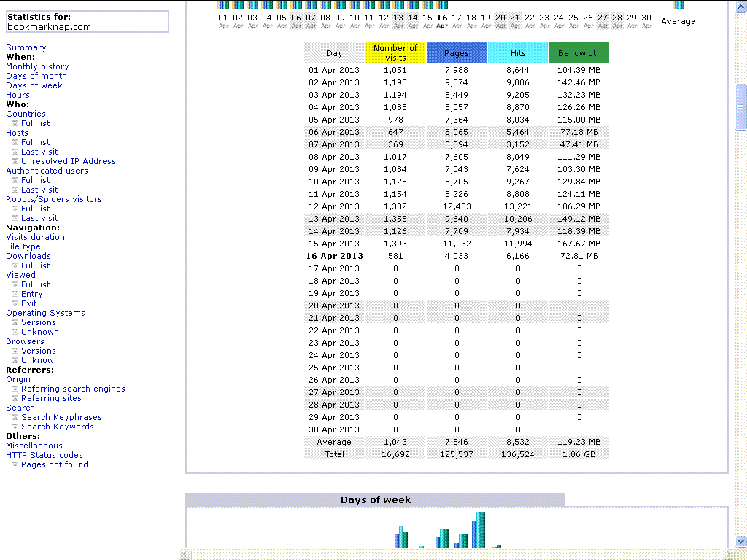
Task: Click the bold '16 Apr 2013' table row date
Action: tap(334, 256)
